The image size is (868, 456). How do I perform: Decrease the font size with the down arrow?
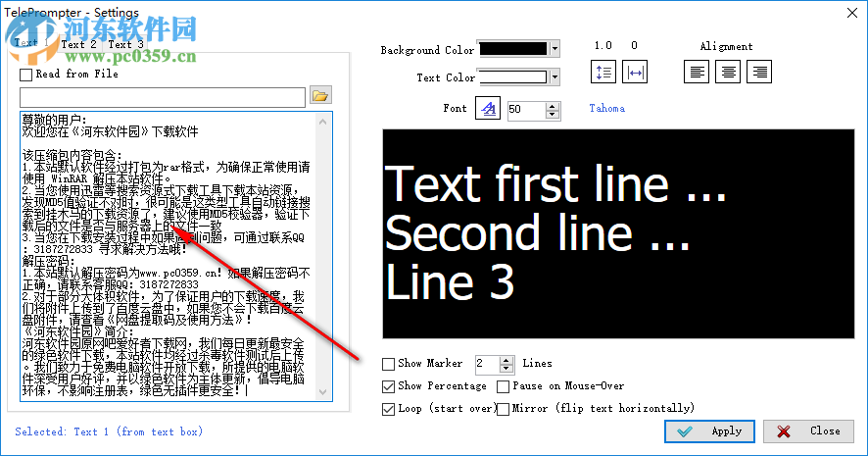pyautogui.click(x=552, y=115)
